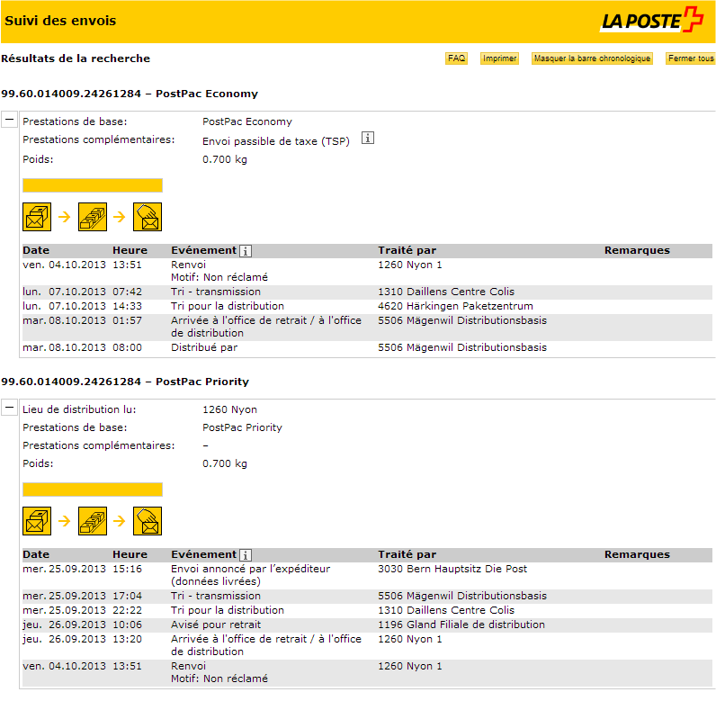The image size is (716, 728).
Task: Click info icon beside Evénement in Economy table
Action: [246, 251]
